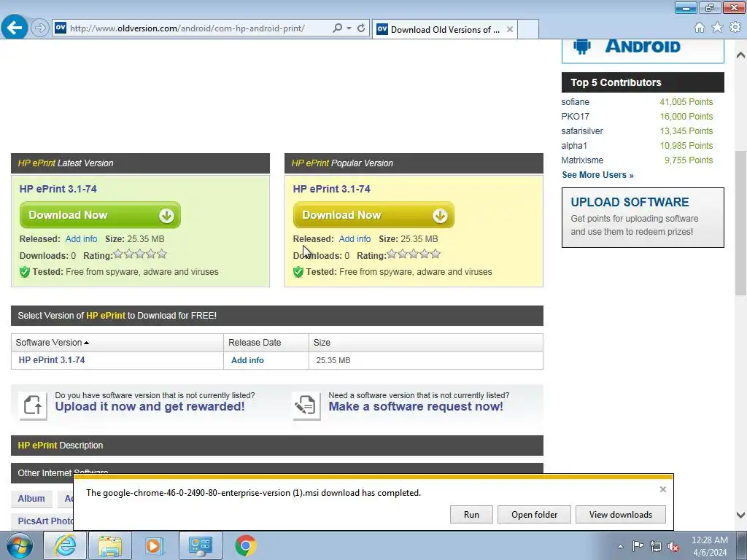
Task: Click the browser forward arrow button
Action: click(x=40, y=28)
